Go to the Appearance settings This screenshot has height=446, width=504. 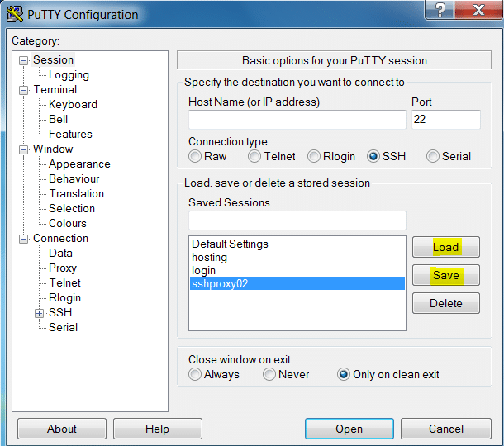click(x=79, y=164)
